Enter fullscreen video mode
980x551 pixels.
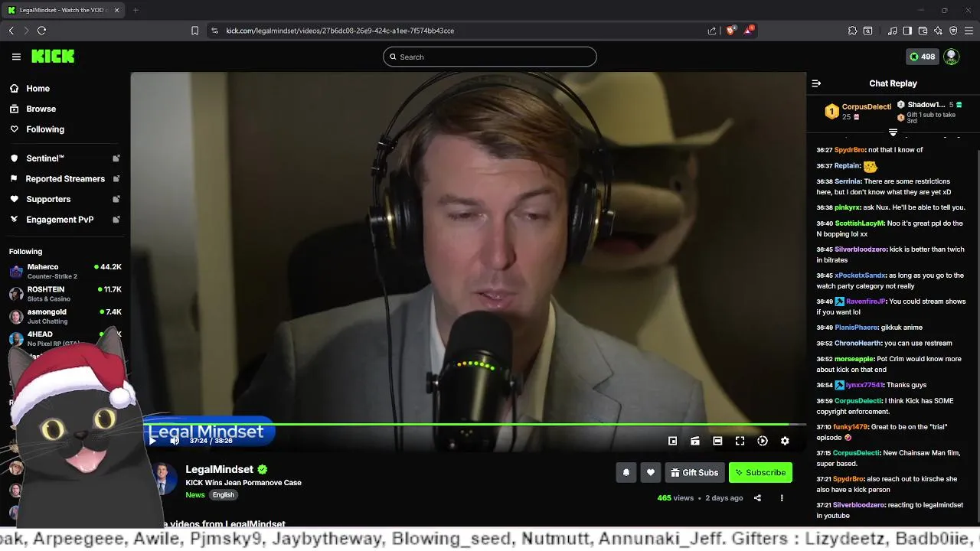tap(740, 441)
